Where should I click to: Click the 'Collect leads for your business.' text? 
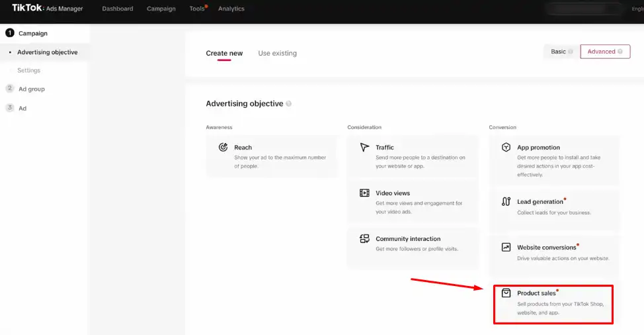554,213
